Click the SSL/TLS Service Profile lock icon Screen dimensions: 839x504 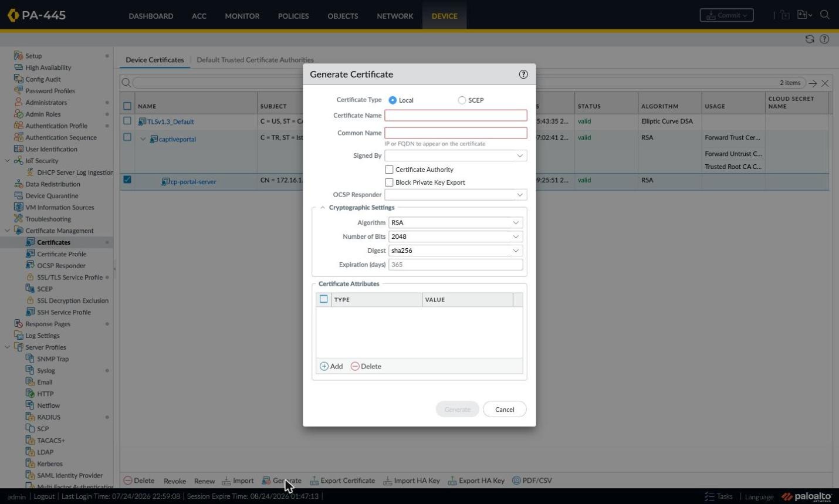[31, 277]
